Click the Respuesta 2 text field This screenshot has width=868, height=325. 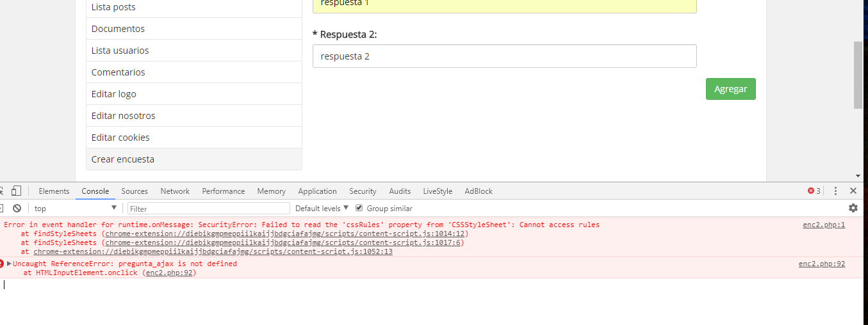tap(504, 56)
